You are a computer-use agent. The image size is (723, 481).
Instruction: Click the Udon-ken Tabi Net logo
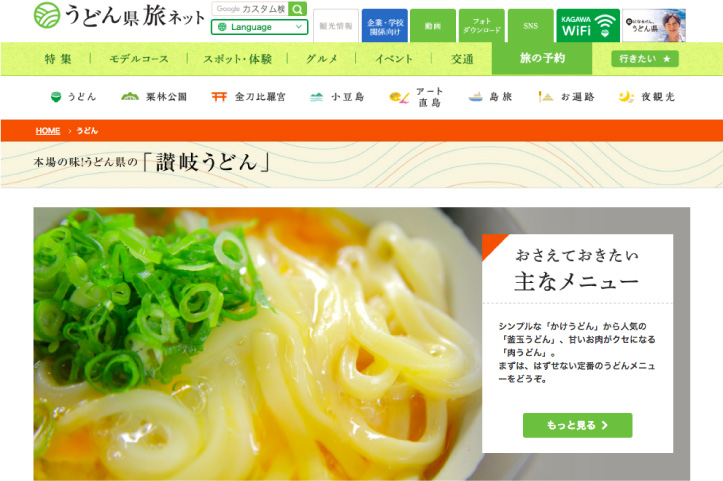click(x=119, y=16)
